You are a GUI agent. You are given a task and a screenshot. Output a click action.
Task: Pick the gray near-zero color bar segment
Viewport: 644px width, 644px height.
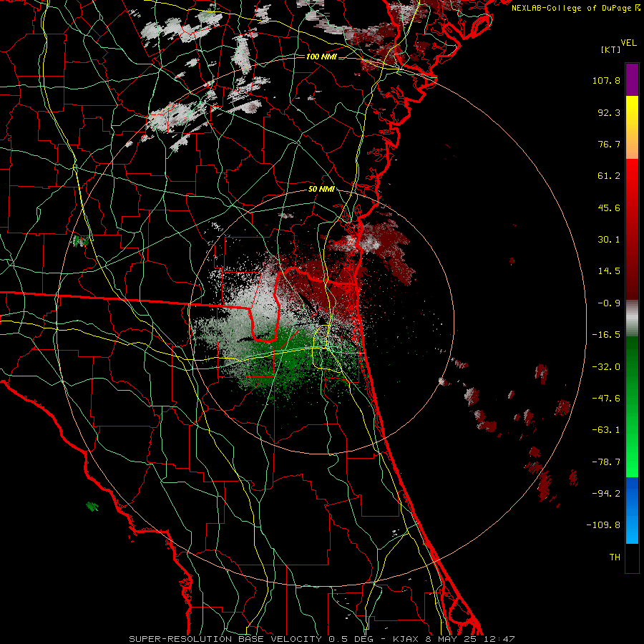click(x=632, y=318)
